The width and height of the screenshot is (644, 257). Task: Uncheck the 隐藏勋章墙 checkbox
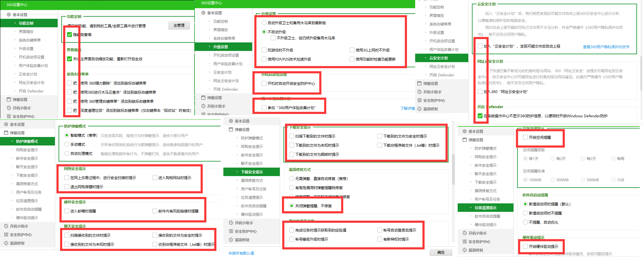pyautogui.click(x=69, y=35)
